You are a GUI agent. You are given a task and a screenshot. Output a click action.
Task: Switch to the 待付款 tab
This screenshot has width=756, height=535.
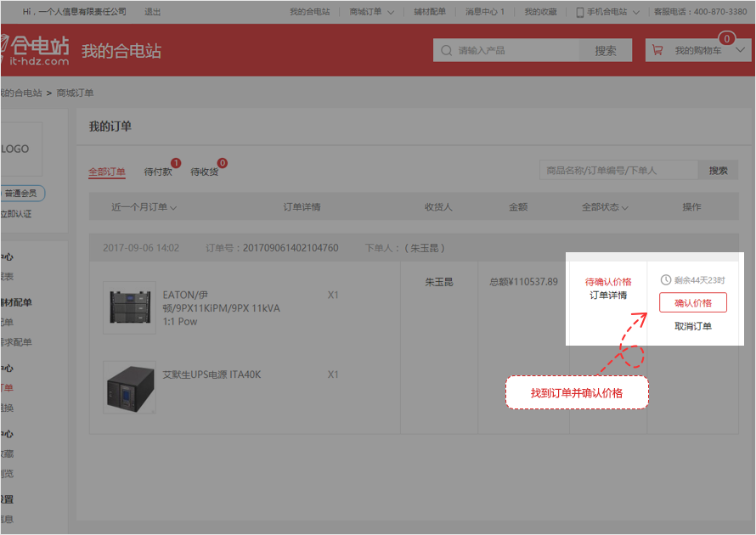point(158,172)
